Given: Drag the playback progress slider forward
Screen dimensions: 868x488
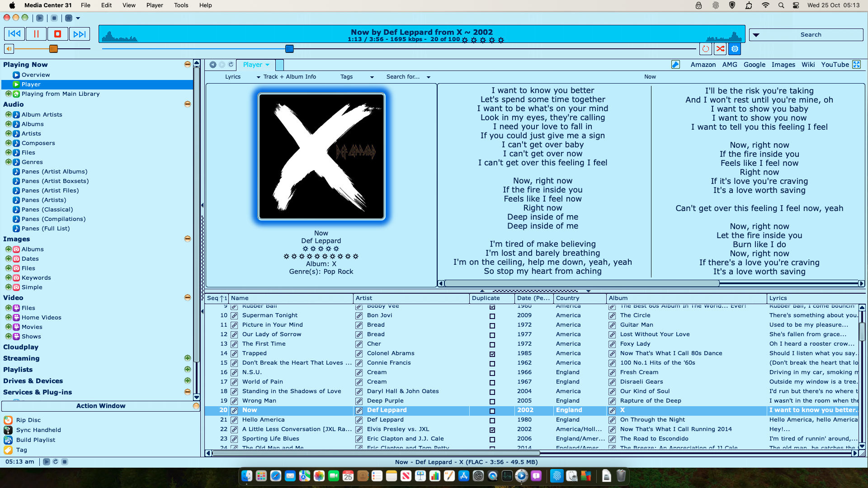Looking at the screenshot, I should tap(289, 49).
